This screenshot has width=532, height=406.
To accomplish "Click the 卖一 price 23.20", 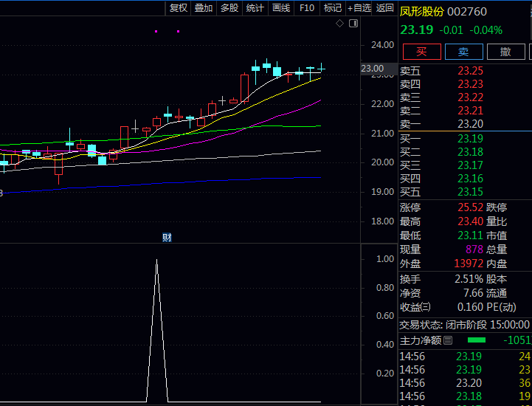I will coord(470,124).
